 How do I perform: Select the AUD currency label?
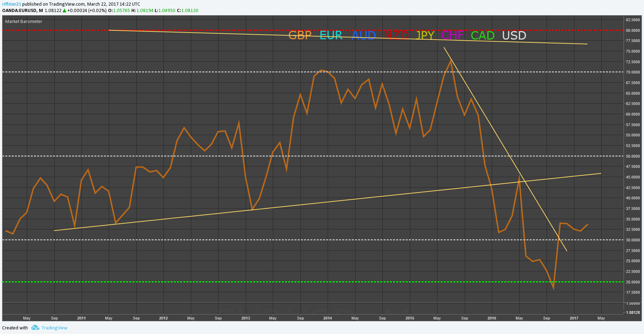pos(364,35)
